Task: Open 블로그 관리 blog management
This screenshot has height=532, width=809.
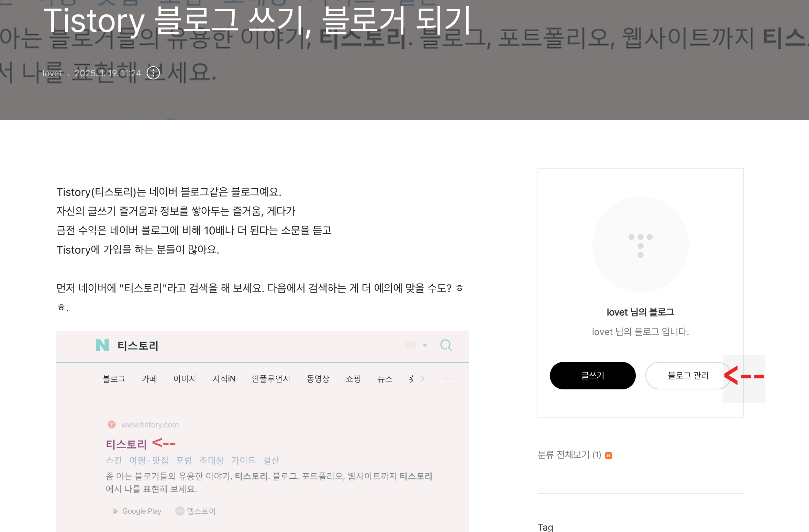Action: coord(688,375)
